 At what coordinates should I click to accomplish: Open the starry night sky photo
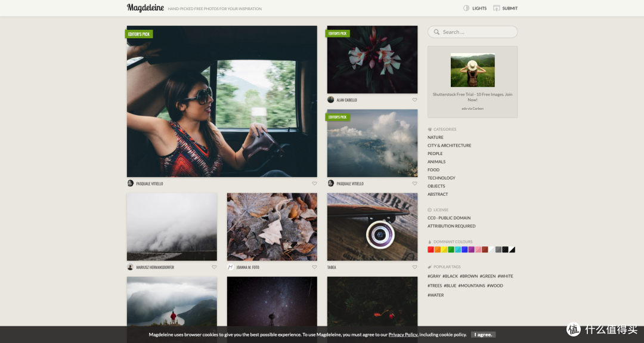[x=272, y=301]
